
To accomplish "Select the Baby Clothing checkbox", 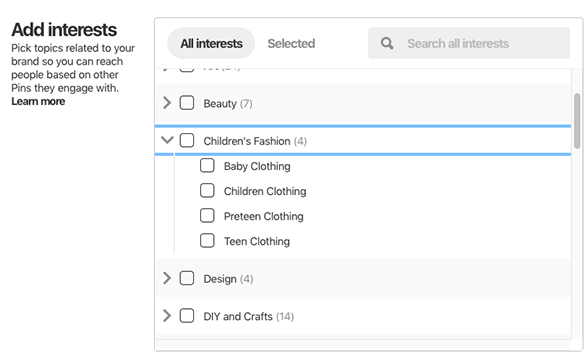I will 207,165.
